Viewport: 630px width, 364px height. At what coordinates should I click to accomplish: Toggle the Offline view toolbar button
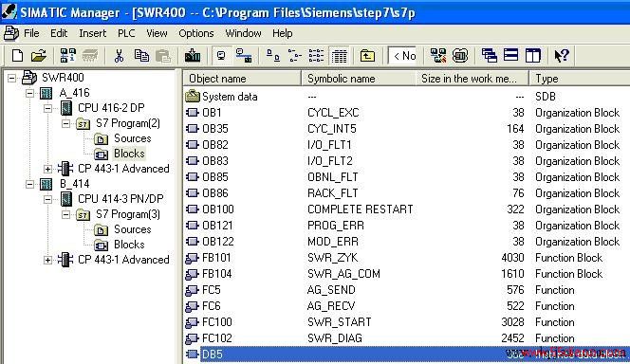221,55
